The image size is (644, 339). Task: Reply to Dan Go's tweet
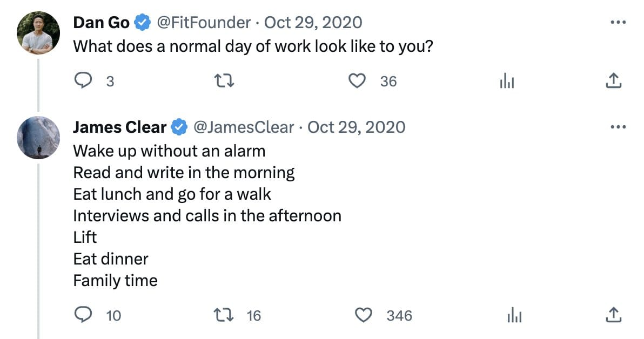tap(82, 81)
